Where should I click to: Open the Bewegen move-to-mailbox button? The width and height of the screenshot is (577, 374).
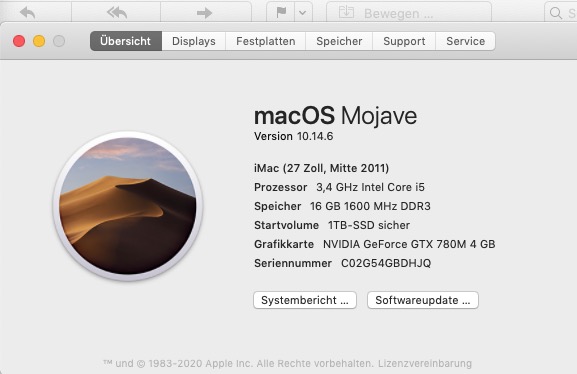(409, 13)
